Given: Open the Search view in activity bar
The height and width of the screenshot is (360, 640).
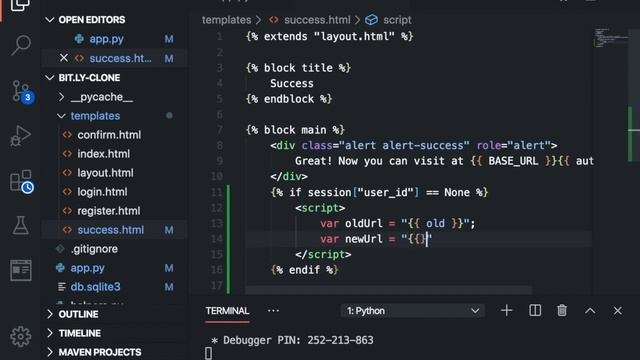Looking at the screenshot, I should [x=20, y=45].
